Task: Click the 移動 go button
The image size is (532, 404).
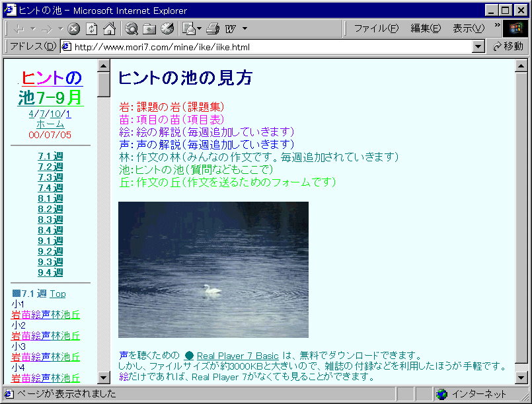Action: (508, 47)
